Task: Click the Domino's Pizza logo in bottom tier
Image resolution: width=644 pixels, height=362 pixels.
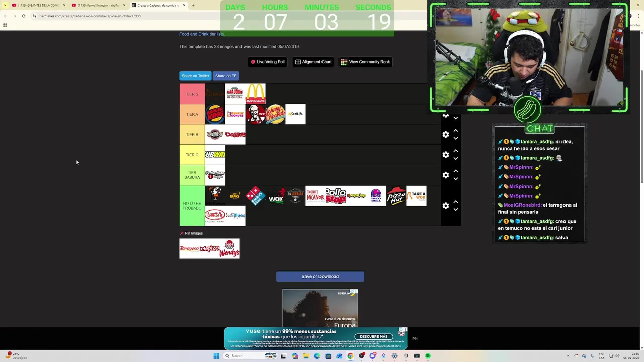Action: click(x=255, y=196)
